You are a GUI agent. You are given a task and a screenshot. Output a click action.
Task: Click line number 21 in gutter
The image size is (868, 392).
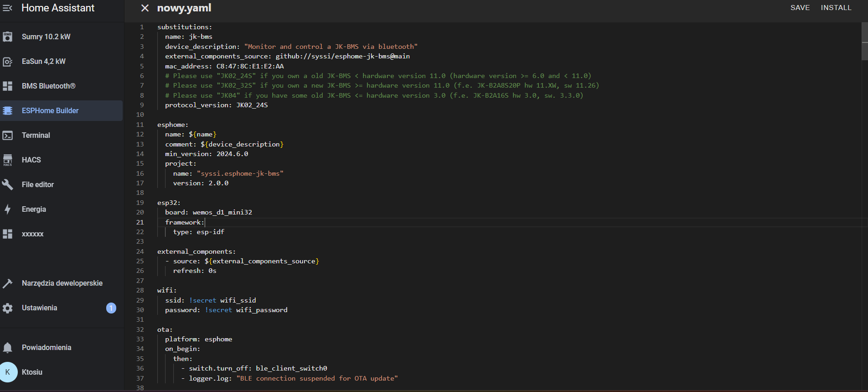[x=140, y=222]
